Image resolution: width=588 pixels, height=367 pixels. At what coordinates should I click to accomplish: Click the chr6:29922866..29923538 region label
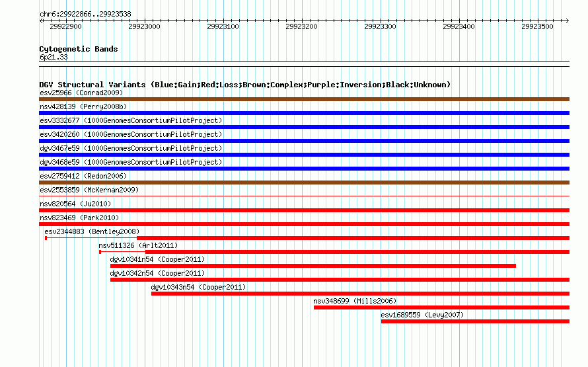coord(85,14)
